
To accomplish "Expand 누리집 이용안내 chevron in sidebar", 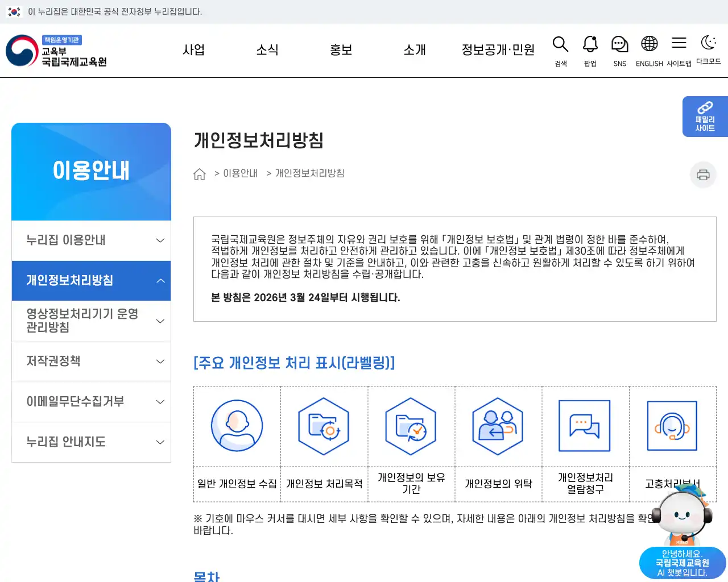I will [x=160, y=240].
